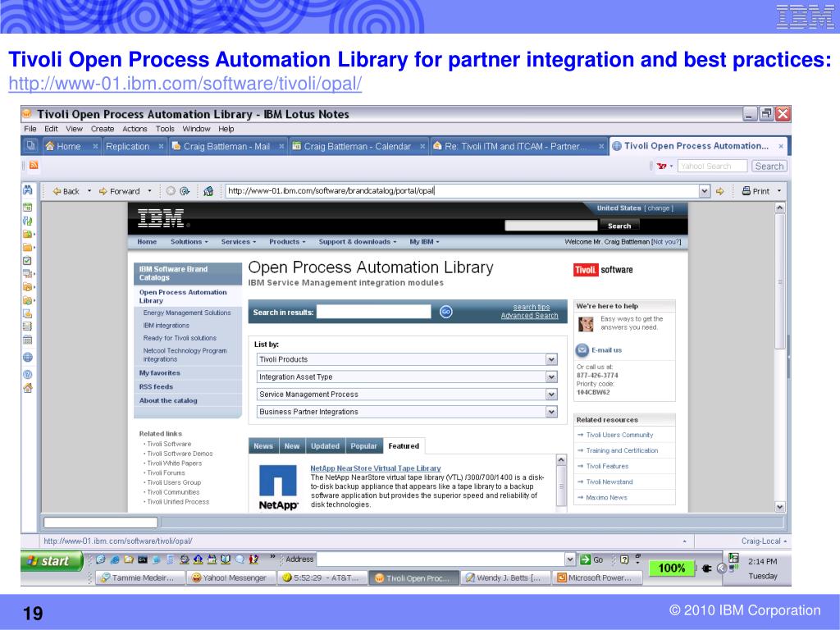Click the green Go arrow on the taskbar Address bar
The height and width of the screenshot is (630, 840).
(586, 559)
